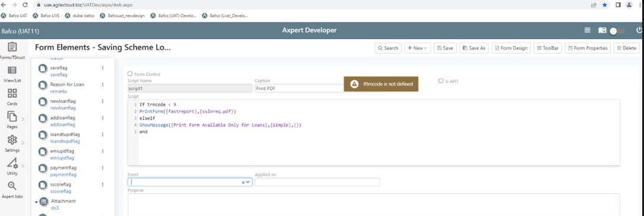Open the Utility section

point(12,166)
